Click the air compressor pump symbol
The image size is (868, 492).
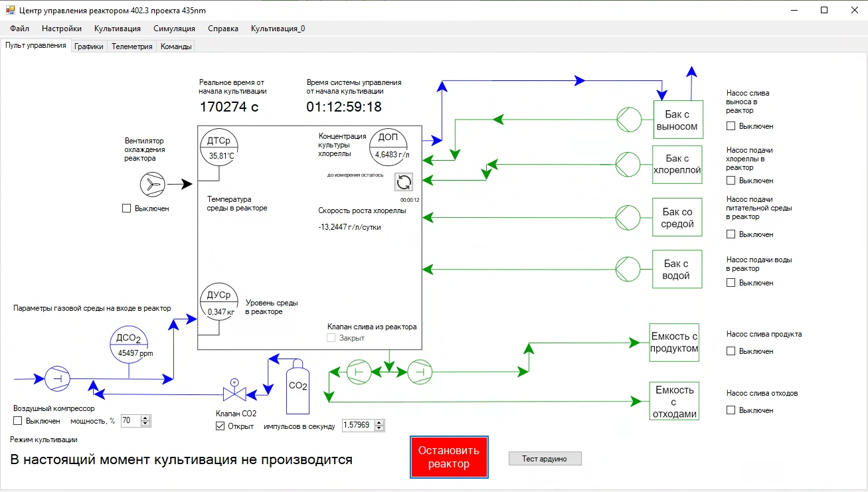coord(57,378)
